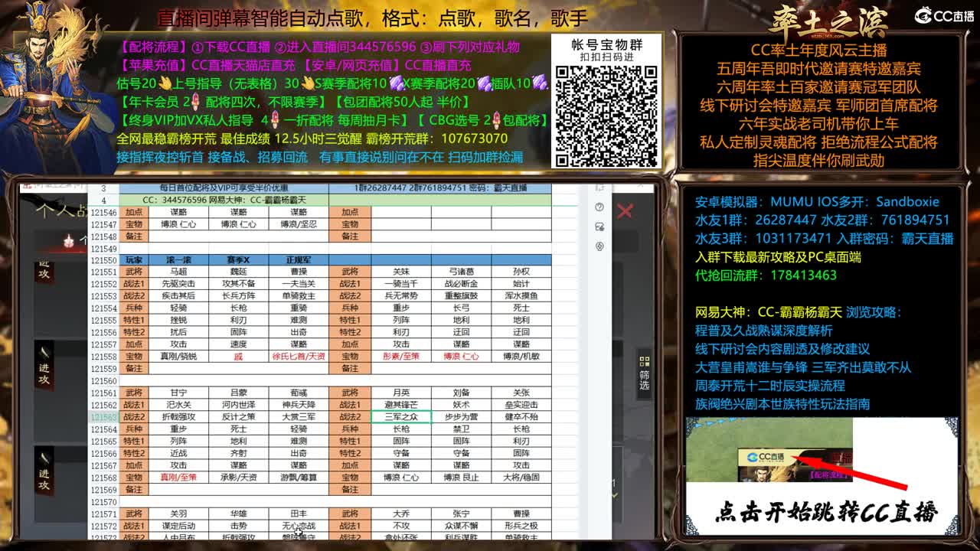Select the cell 汜水关
The image size is (980, 551).
(x=178, y=405)
